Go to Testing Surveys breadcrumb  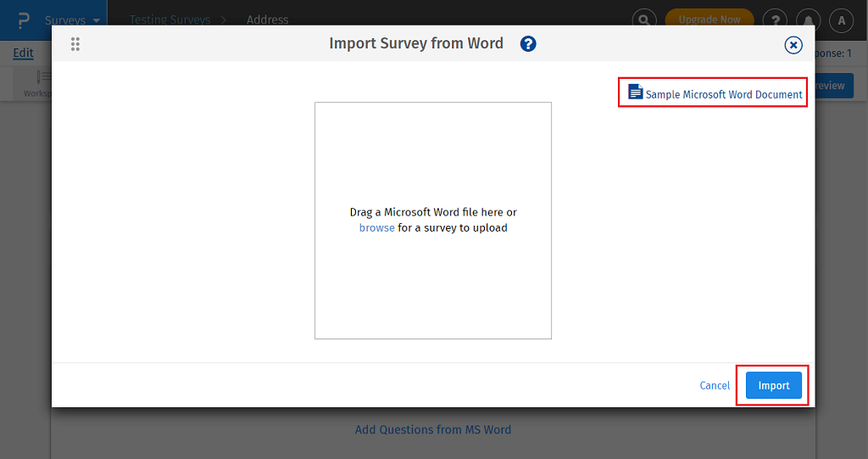[x=170, y=20]
